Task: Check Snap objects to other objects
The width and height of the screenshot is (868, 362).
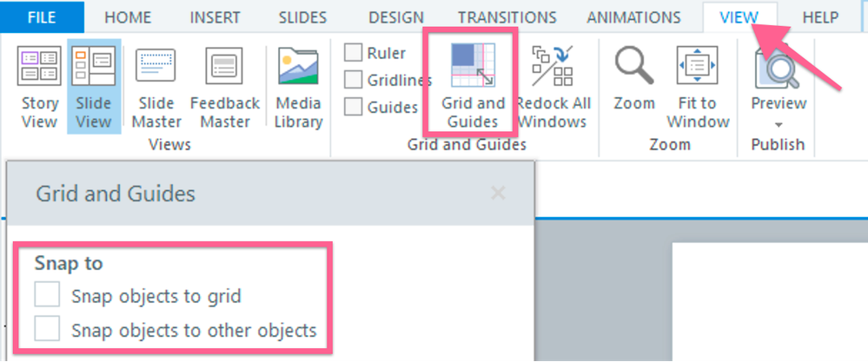Action: point(47,330)
